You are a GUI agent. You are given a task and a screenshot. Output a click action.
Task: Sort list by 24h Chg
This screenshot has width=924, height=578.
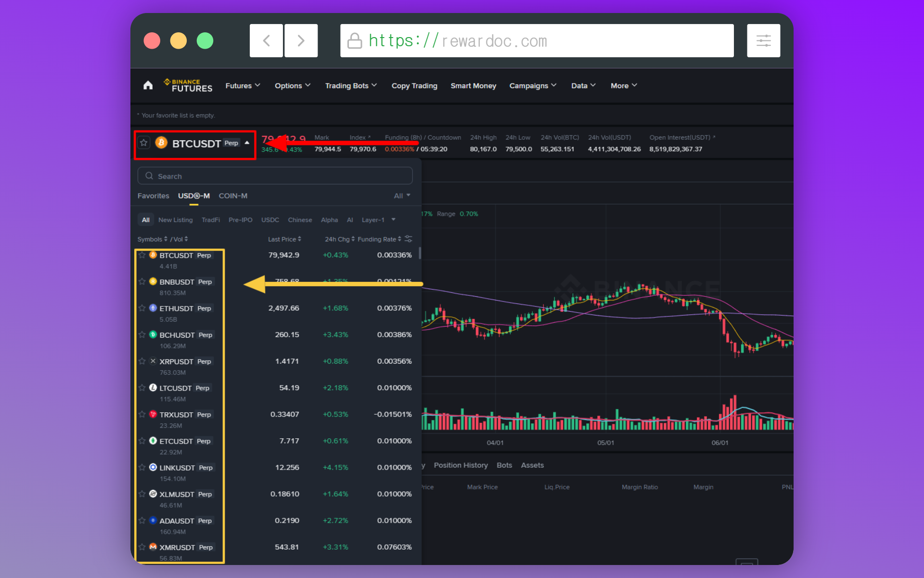tap(339, 239)
